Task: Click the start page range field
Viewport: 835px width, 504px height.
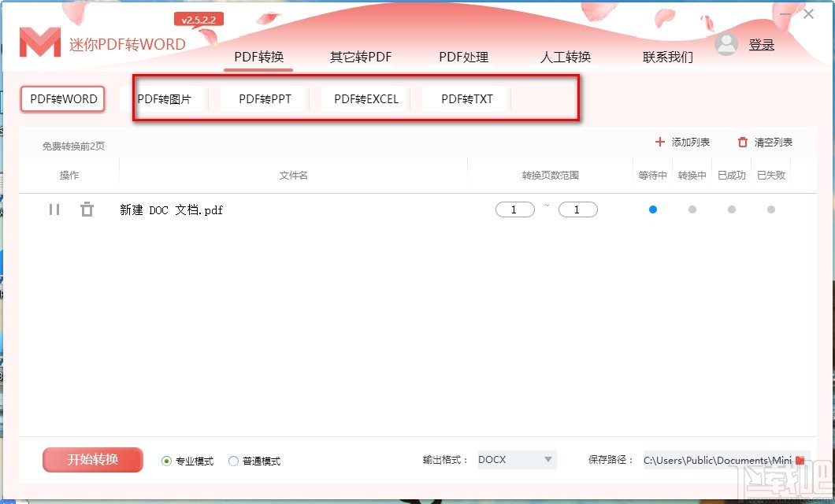Action: (514, 209)
